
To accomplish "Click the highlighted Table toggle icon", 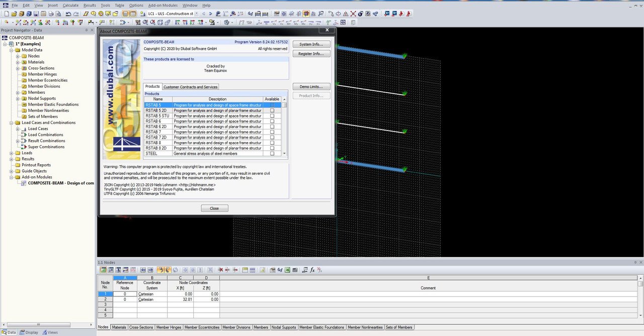I will 132,14.
